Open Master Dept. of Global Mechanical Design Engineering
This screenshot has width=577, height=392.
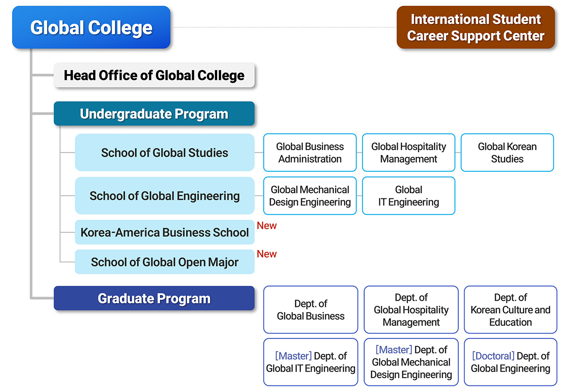[411, 362]
